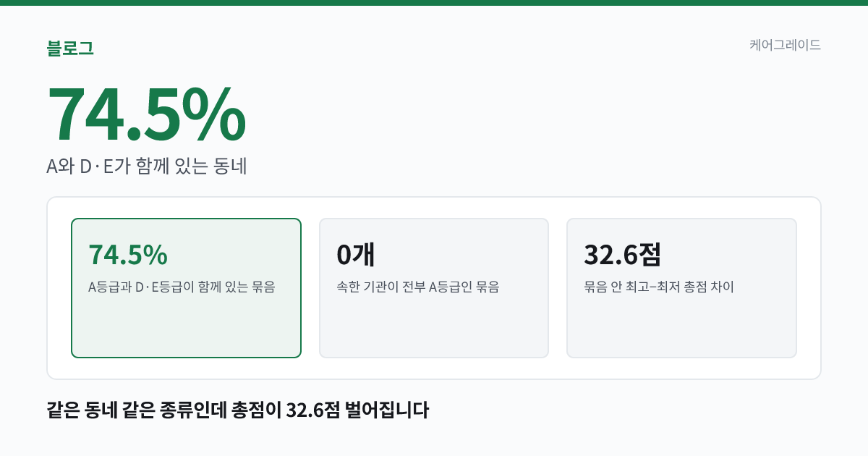Select the subtitle A와 D·E가 함께 있는 동네
868x456 pixels.
pos(147,166)
